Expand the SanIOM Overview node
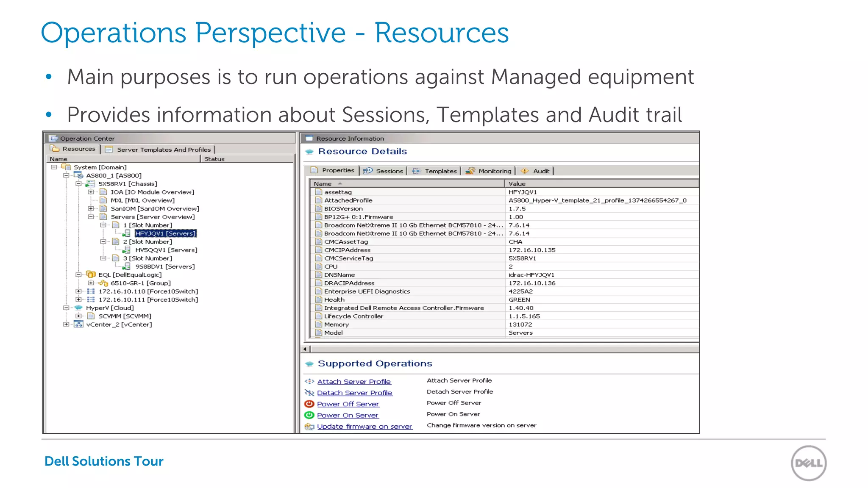This screenshot has width=868, height=488. [x=91, y=208]
